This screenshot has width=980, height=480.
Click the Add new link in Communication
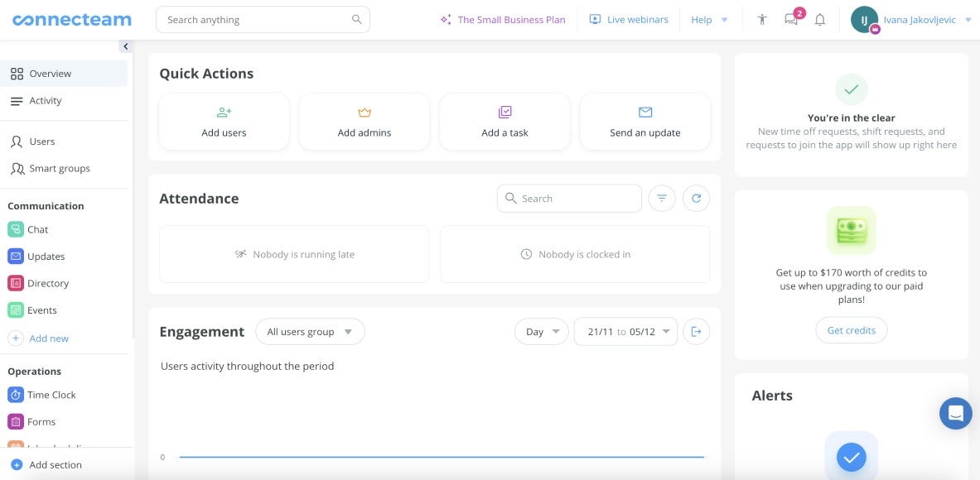coord(49,338)
